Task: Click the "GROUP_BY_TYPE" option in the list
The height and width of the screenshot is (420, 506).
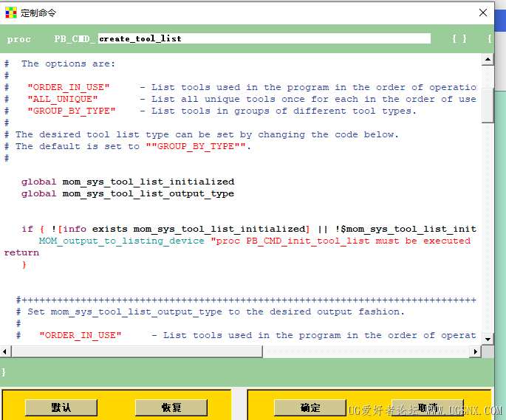Action: (72, 111)
